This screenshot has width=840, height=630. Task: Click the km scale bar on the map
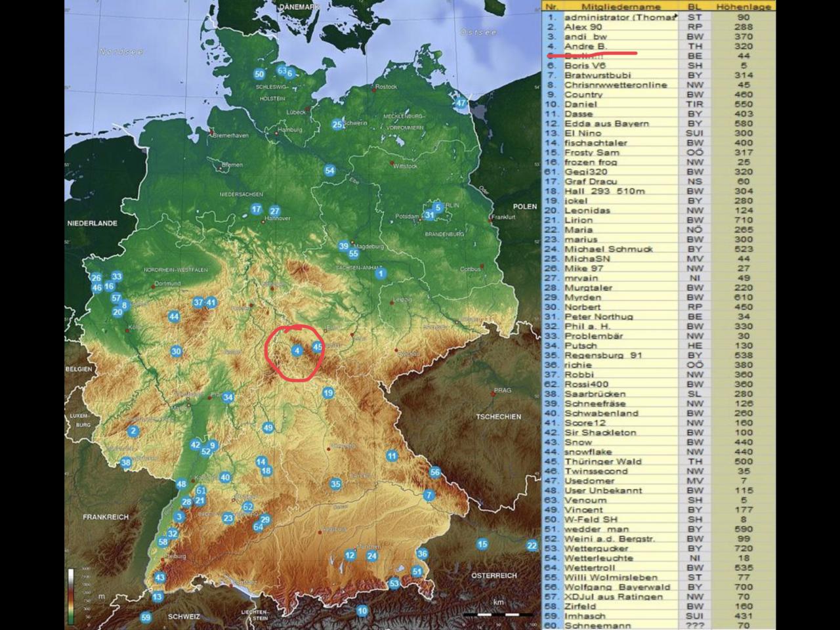497,614
